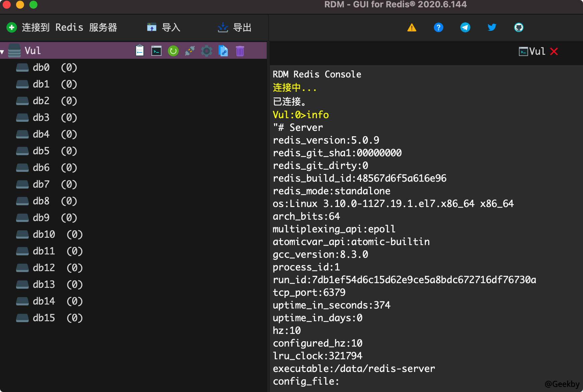This screenshot has height=392, width=583.
Task: Open a console for the Vul connection
Action: pyautogui.click(x=156, y=50)
